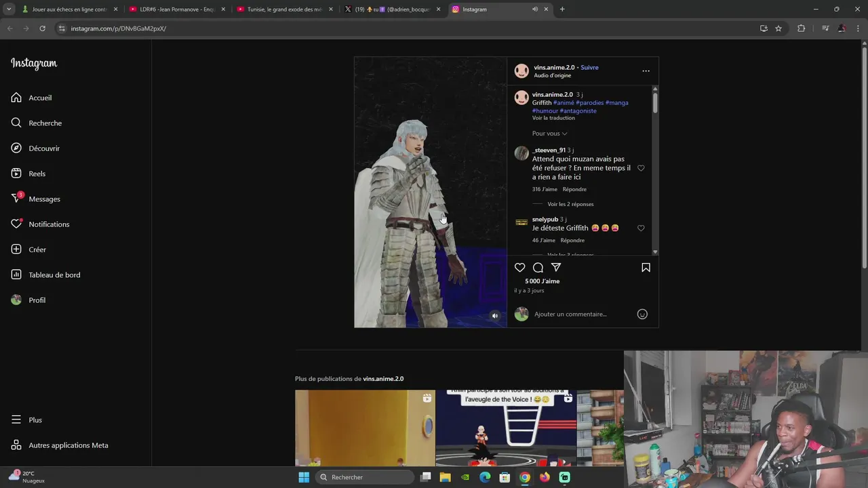The width and height of the screenshot is (868, 488).
Task: Click the page vertical scrollbar
Action: [864, 156]
